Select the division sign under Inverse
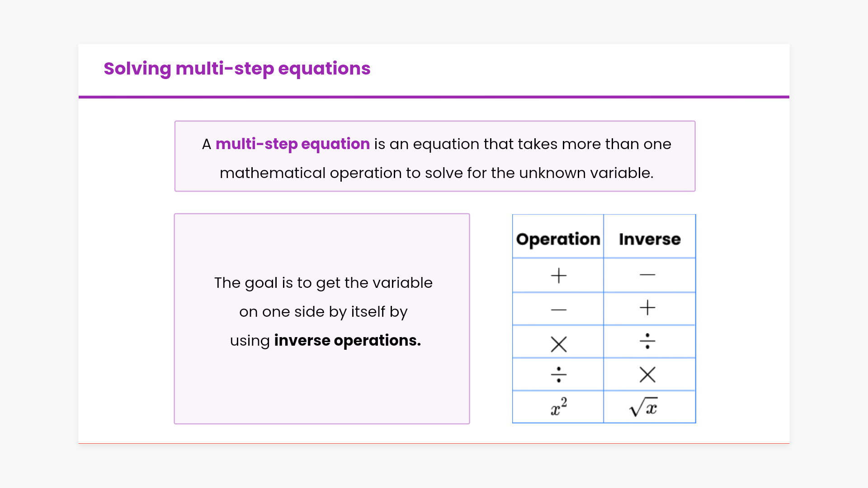 tap(647, 341)
